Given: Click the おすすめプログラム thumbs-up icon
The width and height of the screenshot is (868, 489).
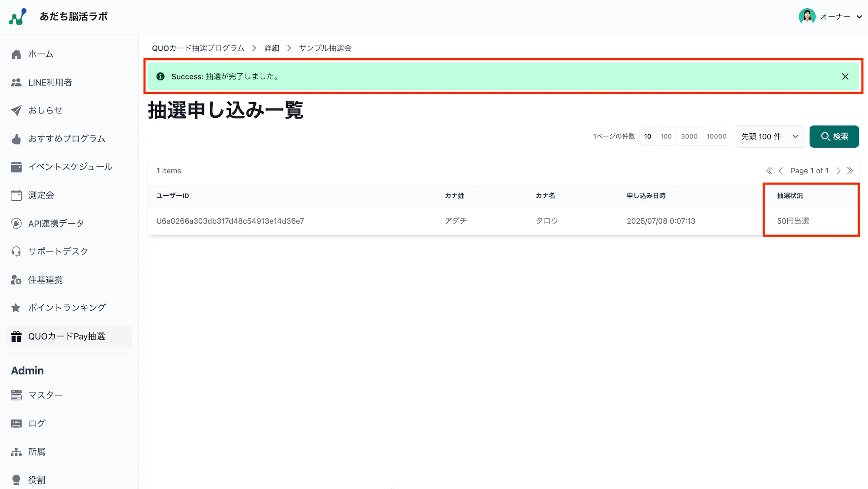Looking at the screenshot, I should pyautogui.click(x=16, y=139).
